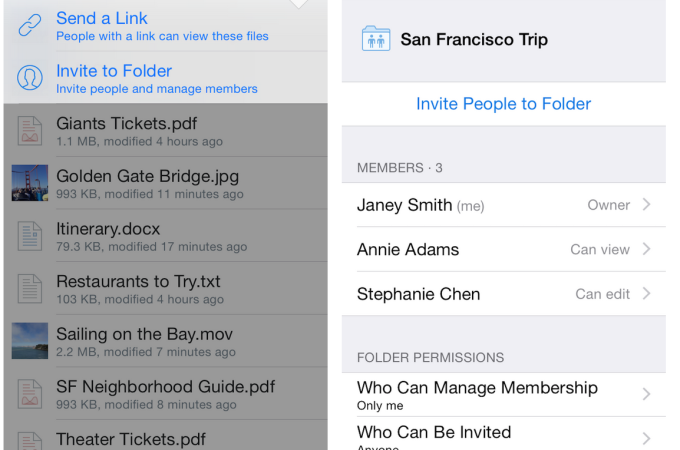Choose Invite to Folder option
680x450 pixels.
pyautogui.click(x=114, y=71)
